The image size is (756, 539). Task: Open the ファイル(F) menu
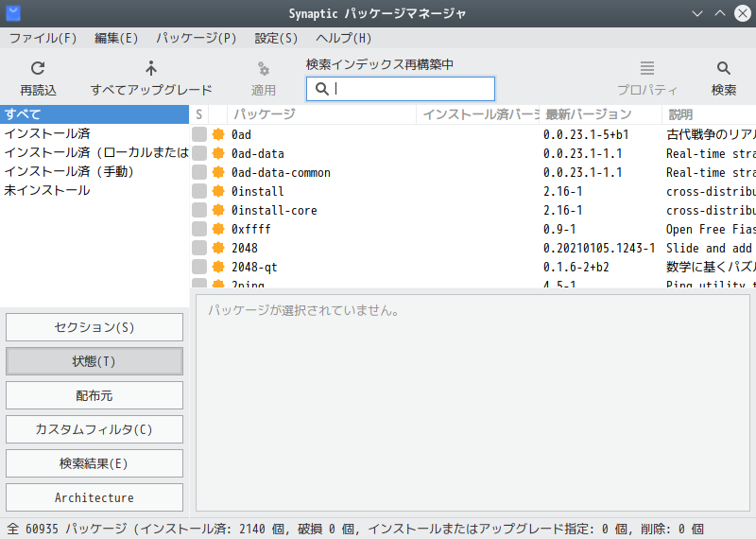(x=43, y=38)
